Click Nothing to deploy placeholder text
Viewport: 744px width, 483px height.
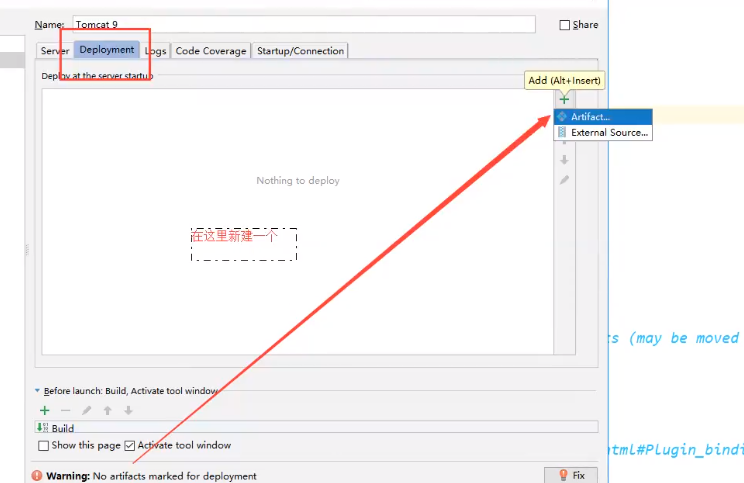click(x=298, y=180)
